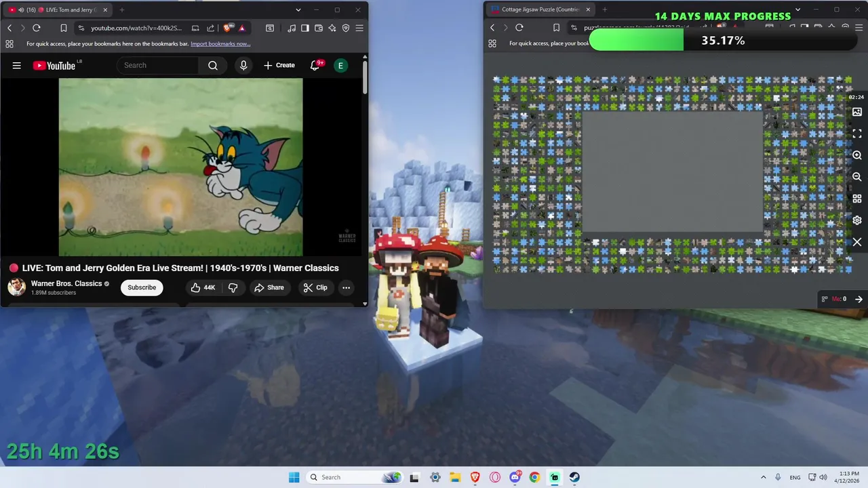Open Brave Shields lion icon
The height and width of the screenshot is (488, 868).
(x=227, y=28)
